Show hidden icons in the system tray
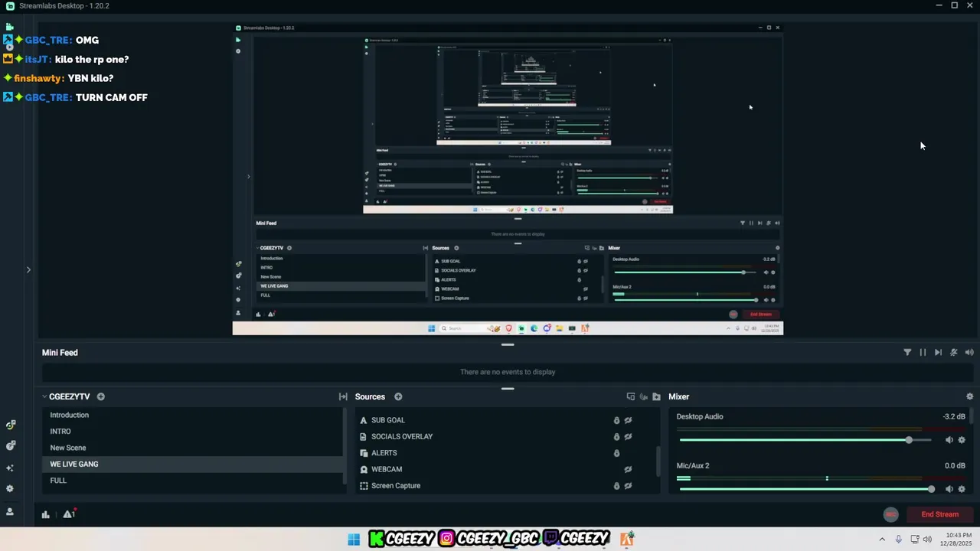The height and width of the screenshot is (551, 980). 881,540
